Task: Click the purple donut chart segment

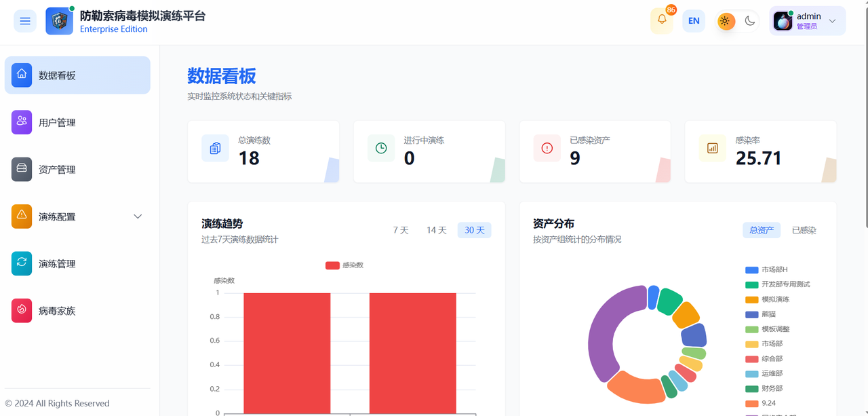Action: pos(600,333)
